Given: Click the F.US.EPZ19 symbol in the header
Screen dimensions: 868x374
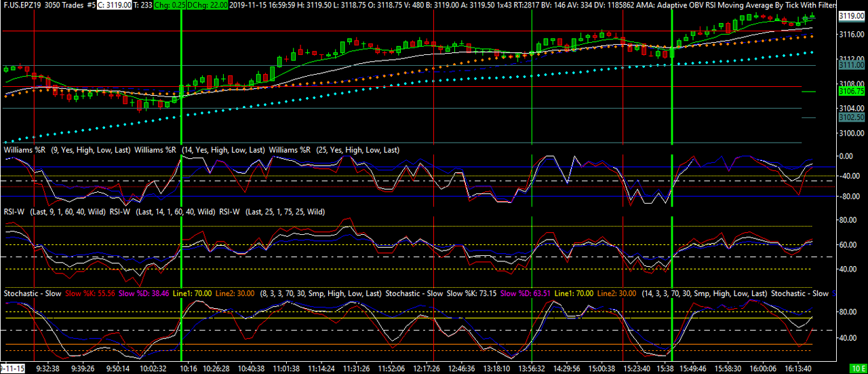Looking at the screenshot, I should pyautogui.click(x=22, y=5).
